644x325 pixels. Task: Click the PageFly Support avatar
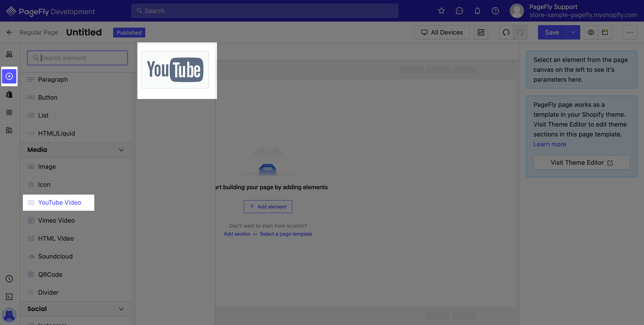(517, 11)
